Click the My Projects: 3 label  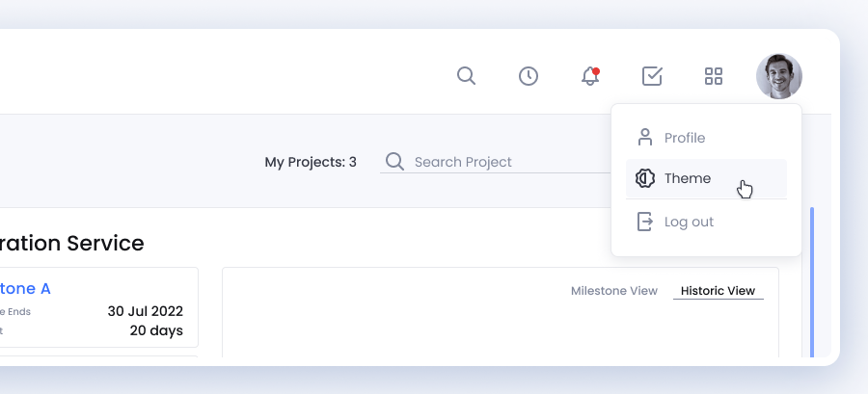311,162
